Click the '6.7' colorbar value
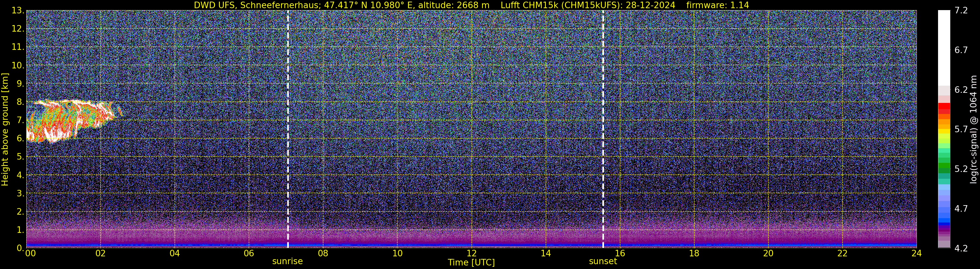 click(x=961, y=50)
